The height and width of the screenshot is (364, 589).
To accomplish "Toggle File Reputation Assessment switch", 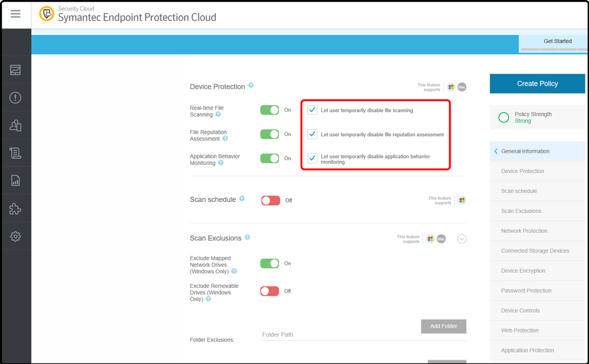I will 270,134.
